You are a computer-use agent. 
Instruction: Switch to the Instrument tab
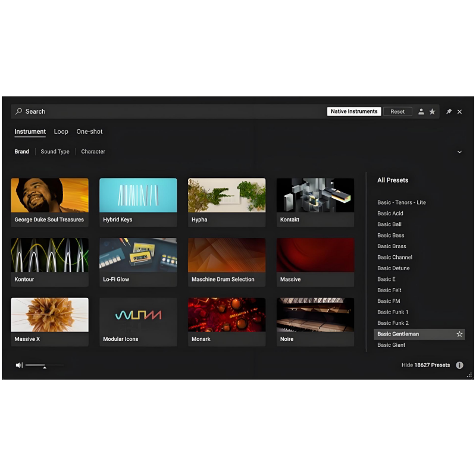[30, 131]
